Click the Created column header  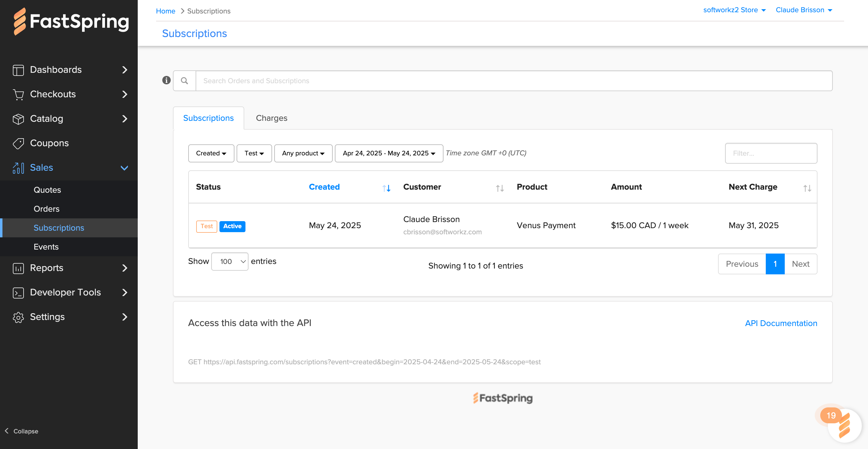tap(324, 187)
